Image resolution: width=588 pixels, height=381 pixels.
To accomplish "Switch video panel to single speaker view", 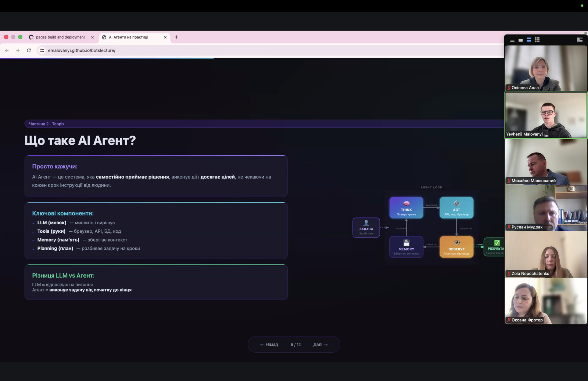I will pyautogui.click(x=520, y=40).
